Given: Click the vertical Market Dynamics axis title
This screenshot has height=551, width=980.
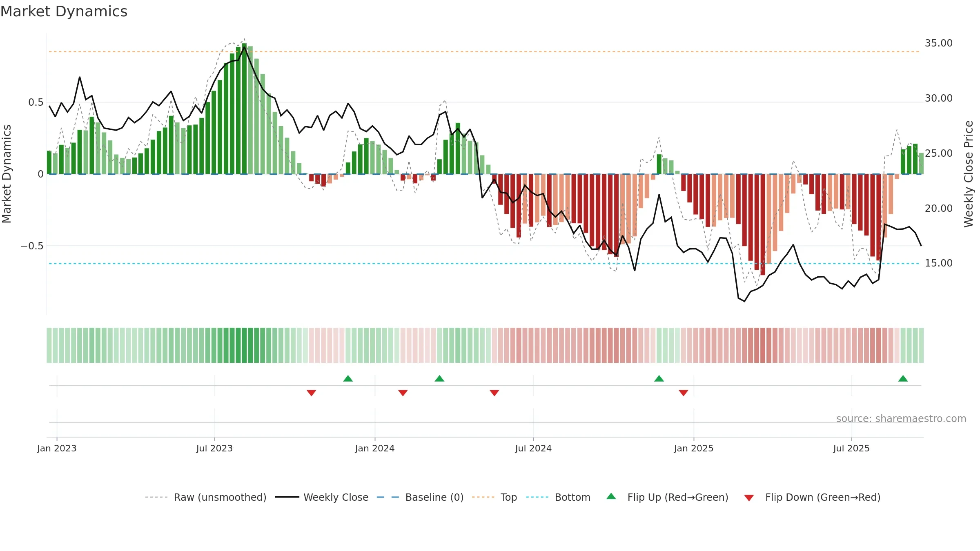Looking at the screenshot, I should [x=7, y=174].
